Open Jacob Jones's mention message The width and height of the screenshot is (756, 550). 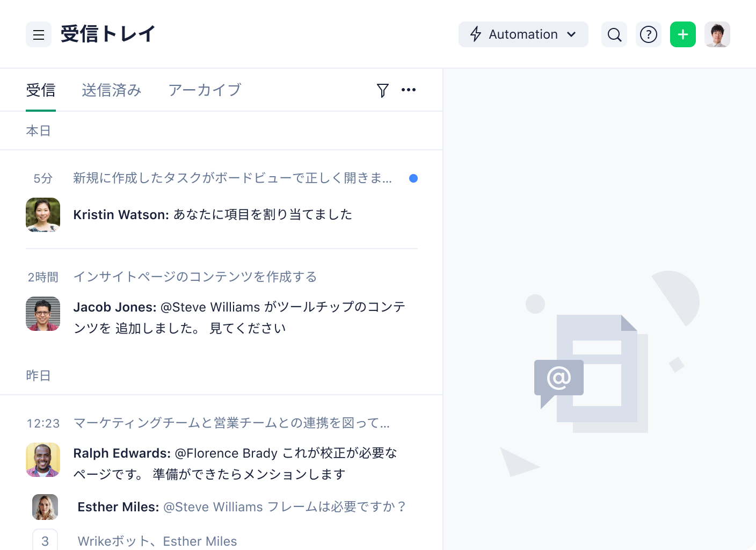pos(239,317)
